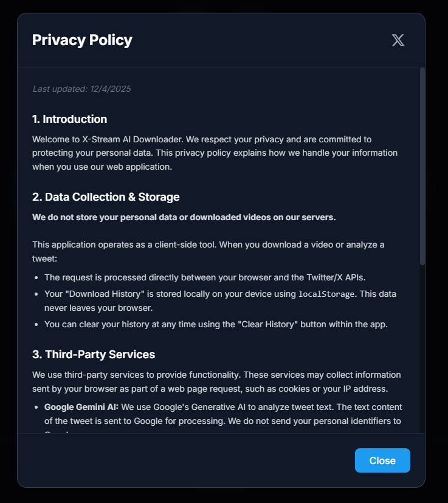Viewport: 448px width, 503px height.
Task: Click the footer area of the modal
Action: [182, 460]
